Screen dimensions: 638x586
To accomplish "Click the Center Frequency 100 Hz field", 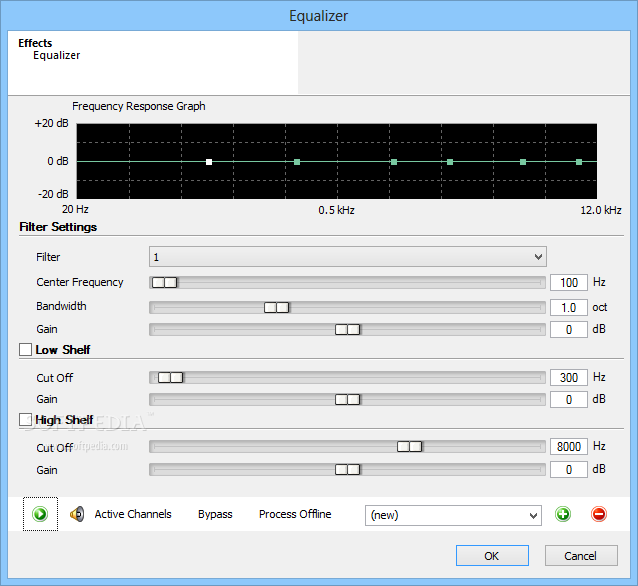I will point(569,282).
